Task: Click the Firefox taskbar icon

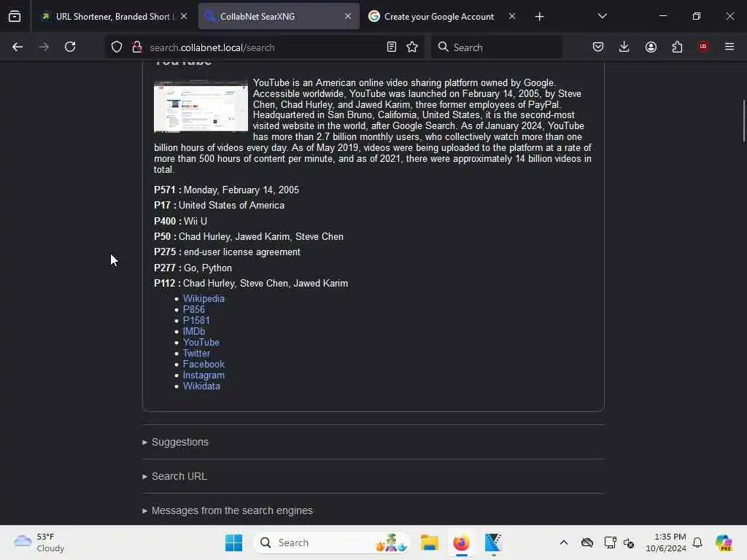Action: point(461,542)
